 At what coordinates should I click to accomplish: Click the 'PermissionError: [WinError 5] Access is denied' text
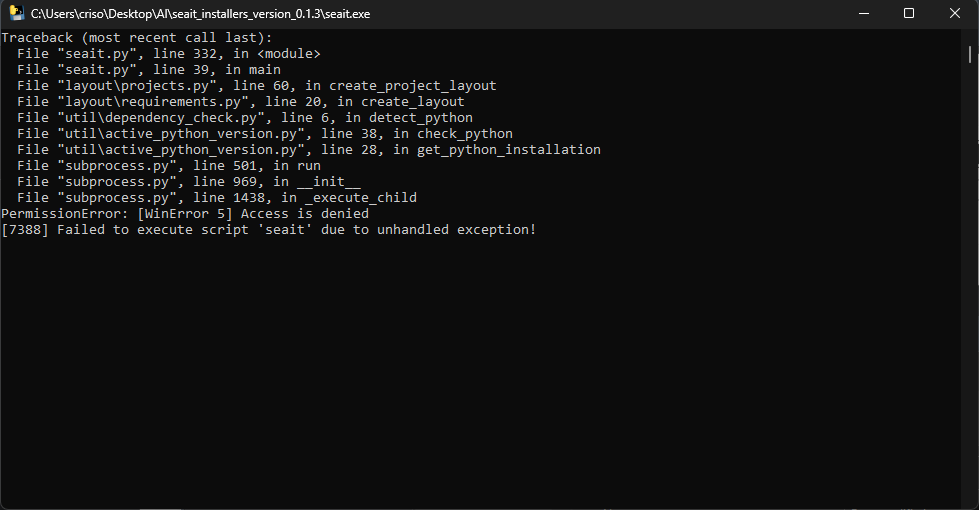click(185, 213)
